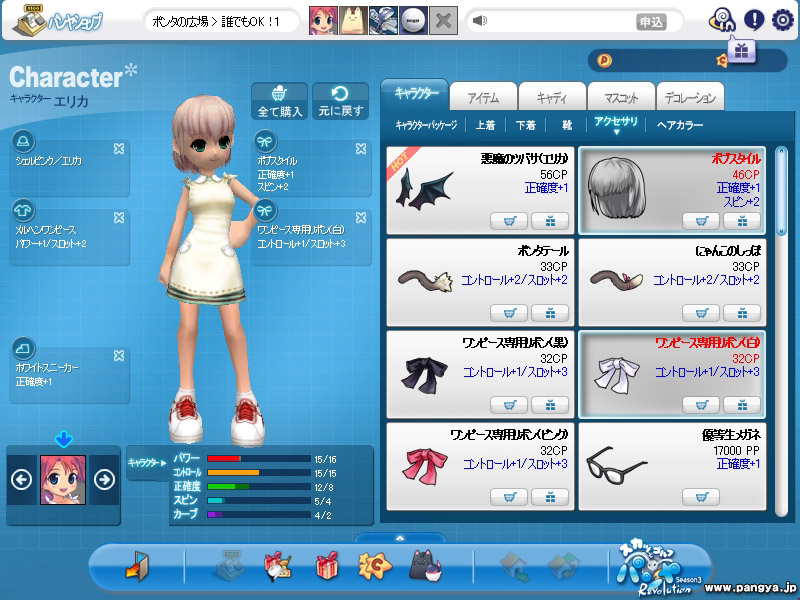Click the www.pangya.jp link

click(x=751, y=587)
